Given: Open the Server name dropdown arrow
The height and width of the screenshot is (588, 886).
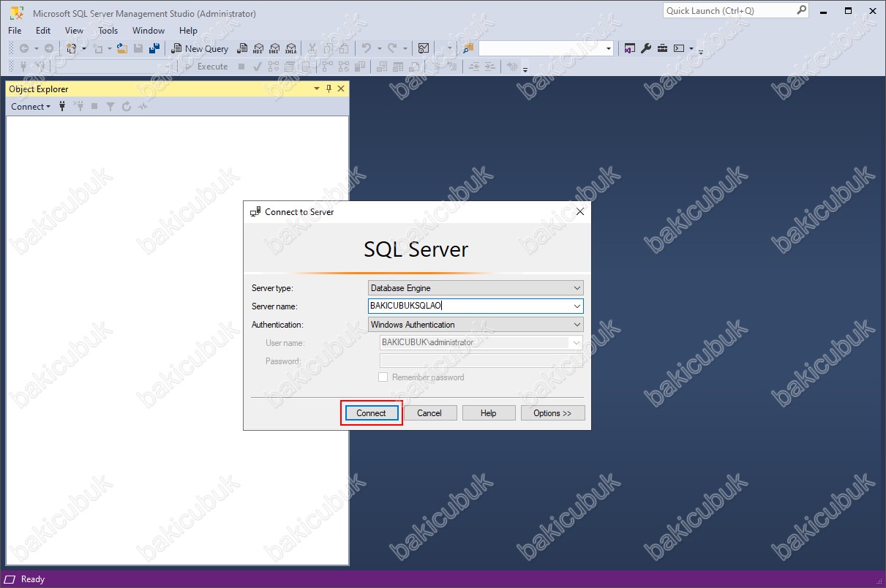Looking at the screenshot, I should point(577,306).
